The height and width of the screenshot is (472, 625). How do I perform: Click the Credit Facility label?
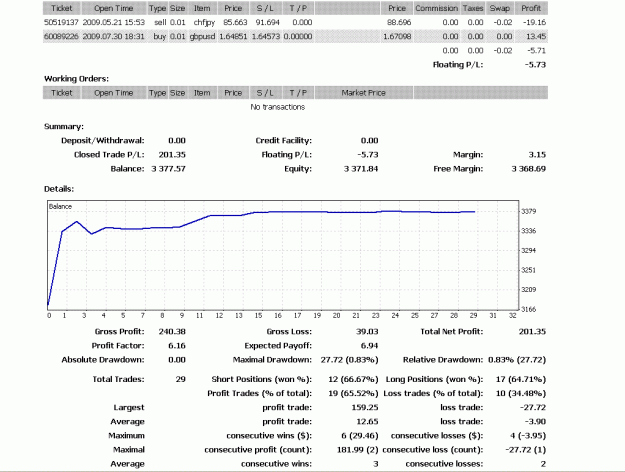[284, 140]
